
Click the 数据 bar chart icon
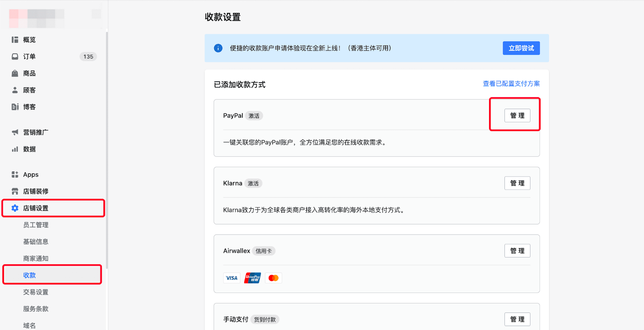(15, 149)
